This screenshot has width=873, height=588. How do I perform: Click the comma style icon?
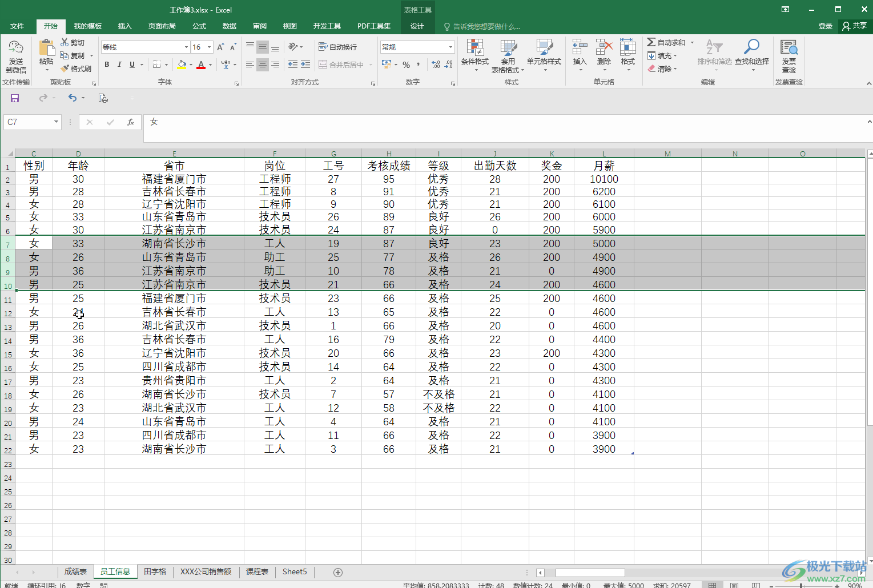[419, 65]
